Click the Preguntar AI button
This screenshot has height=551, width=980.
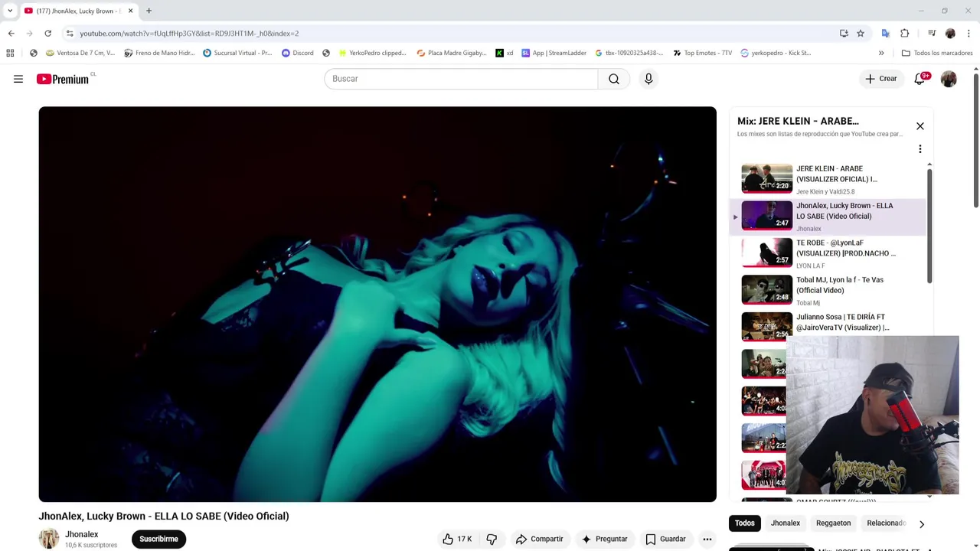605,539
